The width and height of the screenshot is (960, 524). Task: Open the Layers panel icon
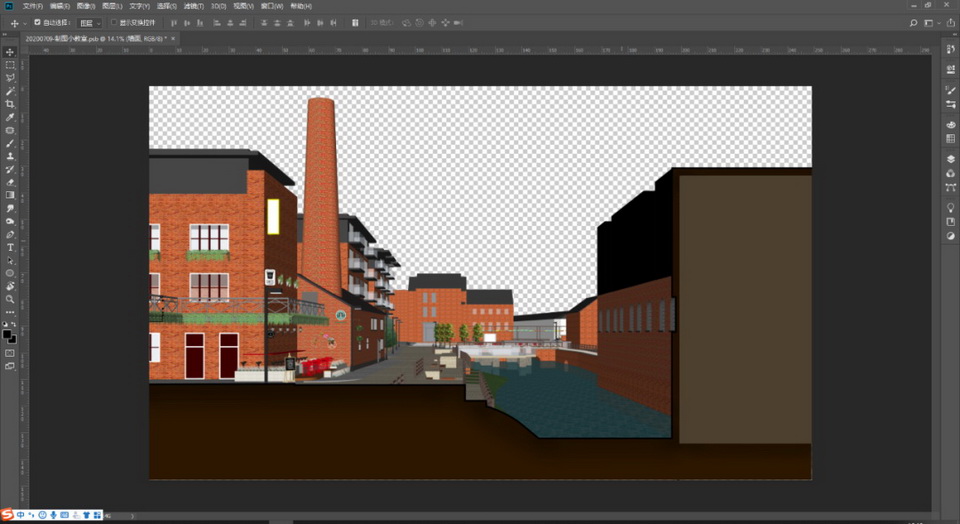click(950, 158)
